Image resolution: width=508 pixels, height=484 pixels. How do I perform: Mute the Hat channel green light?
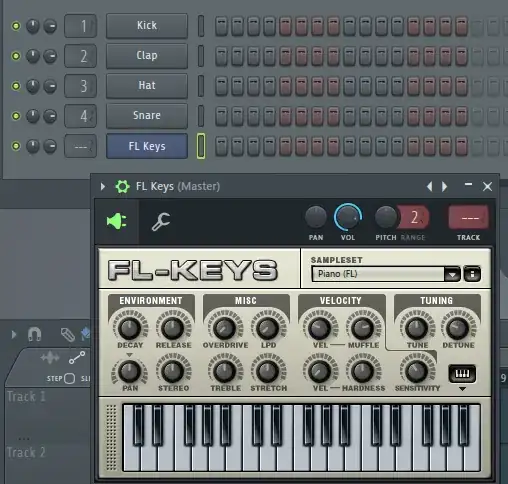pyautogui.click(x=16, y=86)
